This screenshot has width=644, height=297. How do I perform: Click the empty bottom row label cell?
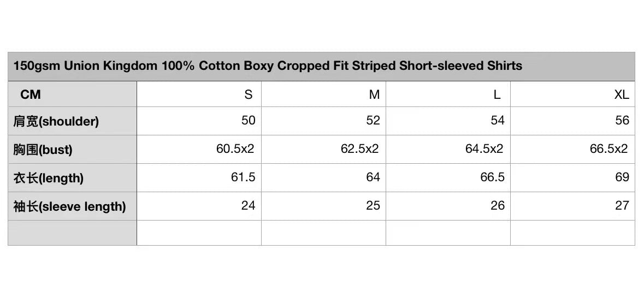(x=72, y=233)
